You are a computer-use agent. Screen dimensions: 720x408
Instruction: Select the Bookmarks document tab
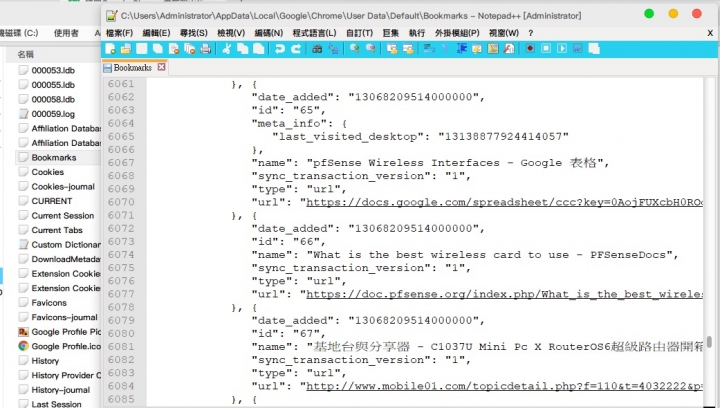[133, 67]
